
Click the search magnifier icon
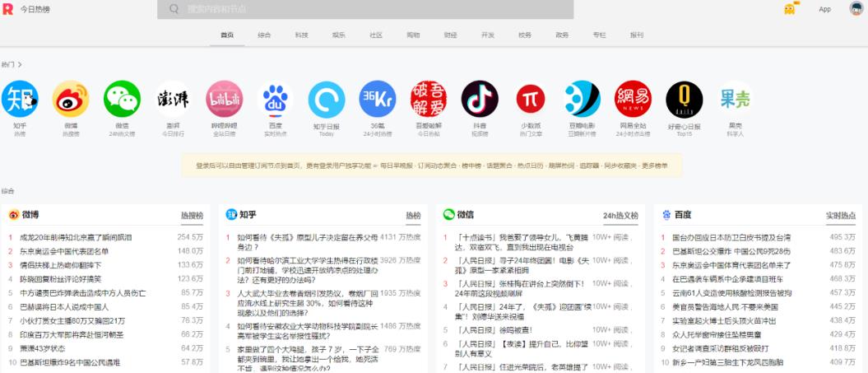[x=174, y=9]
